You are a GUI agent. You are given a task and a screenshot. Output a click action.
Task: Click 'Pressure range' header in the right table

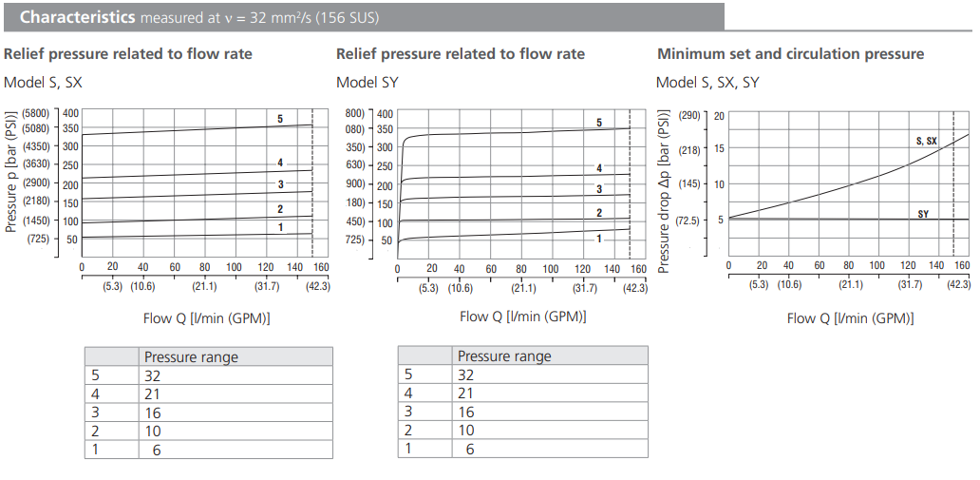pyautogui.click(x=504, y=356)
